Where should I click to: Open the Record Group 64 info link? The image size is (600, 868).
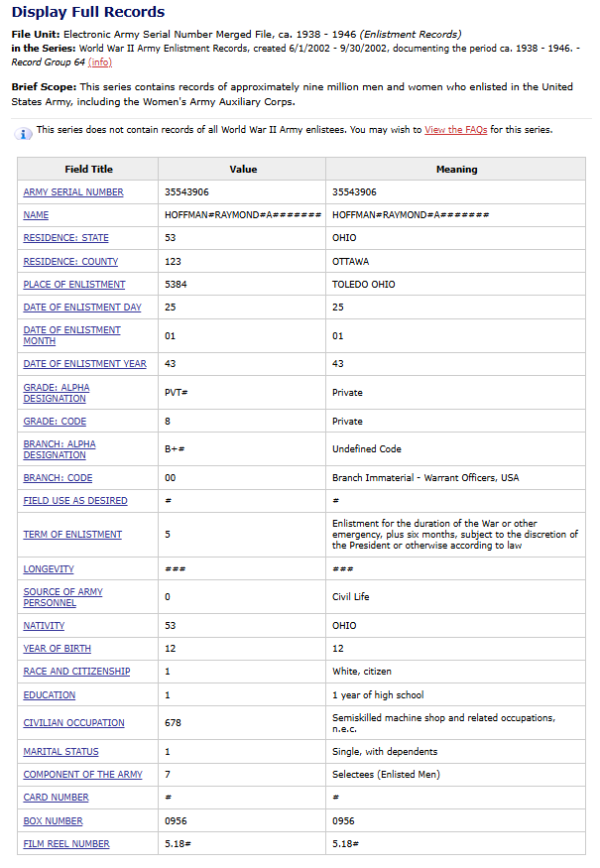(x=99, y=62)
